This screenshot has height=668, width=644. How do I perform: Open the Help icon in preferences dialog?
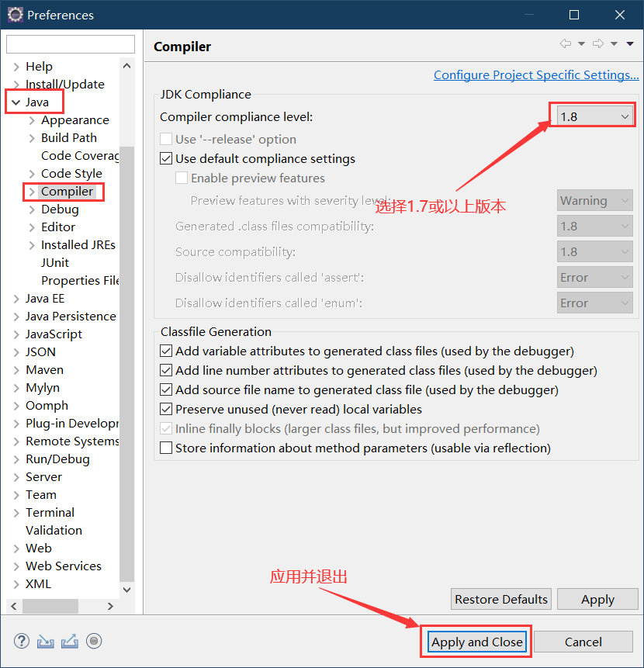point(21,641)
